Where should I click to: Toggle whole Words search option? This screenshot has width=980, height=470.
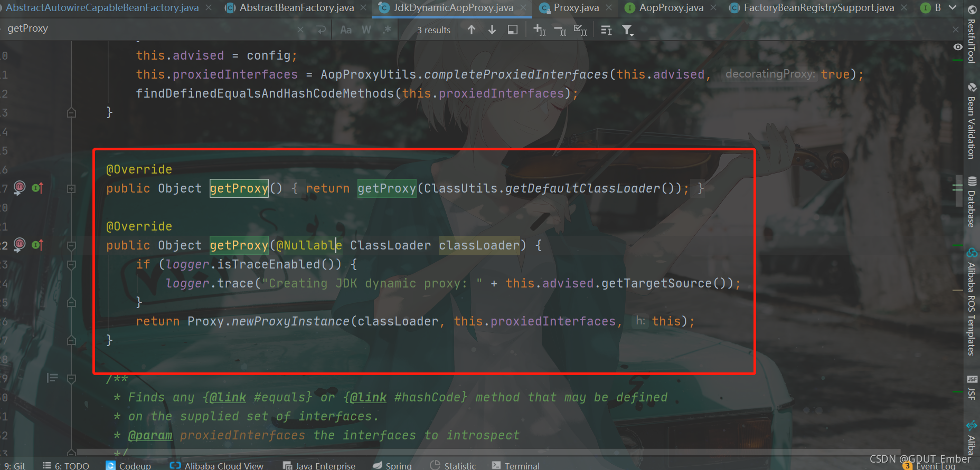coord(366,30)
